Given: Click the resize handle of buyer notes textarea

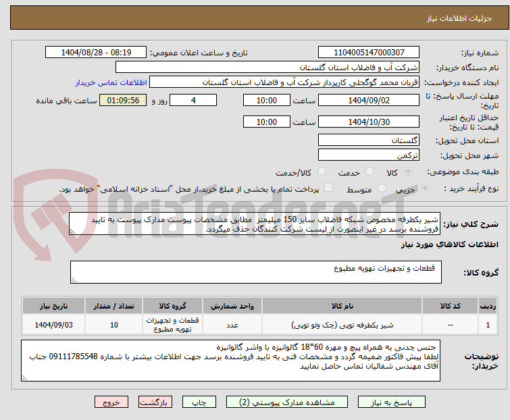Looking at the screenshot, I should pyautogui.click(x=24, y=377).
